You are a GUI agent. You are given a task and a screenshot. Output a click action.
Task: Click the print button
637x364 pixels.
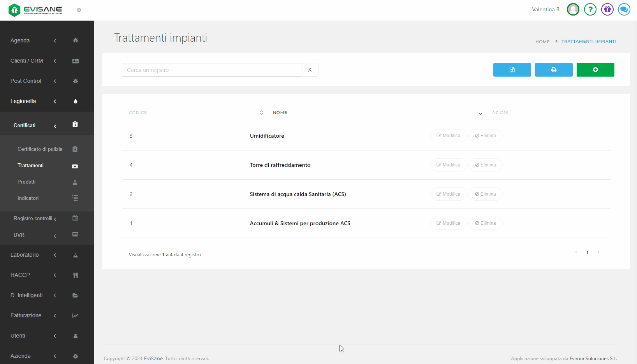(553, 70)
